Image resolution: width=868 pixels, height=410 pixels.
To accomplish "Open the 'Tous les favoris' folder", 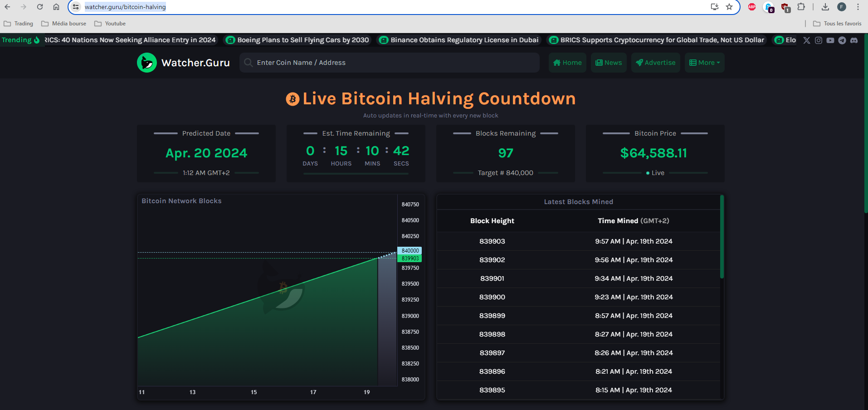I will click(837, 24).
